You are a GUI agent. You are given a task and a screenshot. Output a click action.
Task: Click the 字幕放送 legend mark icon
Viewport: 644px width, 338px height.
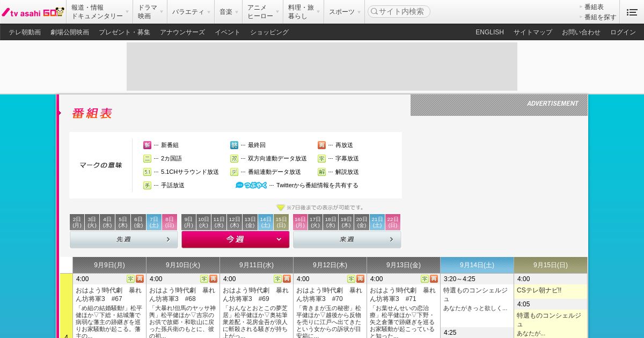pos(321,159)
